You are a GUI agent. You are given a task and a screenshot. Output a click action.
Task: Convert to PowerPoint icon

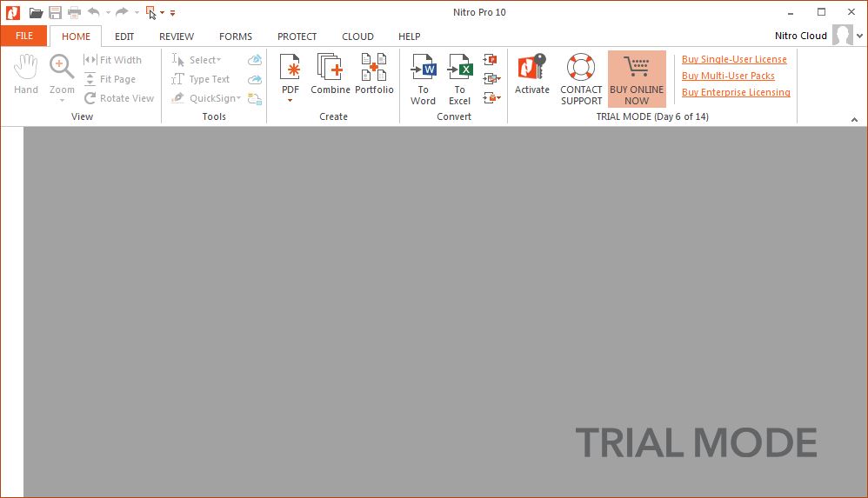[490, 59]
